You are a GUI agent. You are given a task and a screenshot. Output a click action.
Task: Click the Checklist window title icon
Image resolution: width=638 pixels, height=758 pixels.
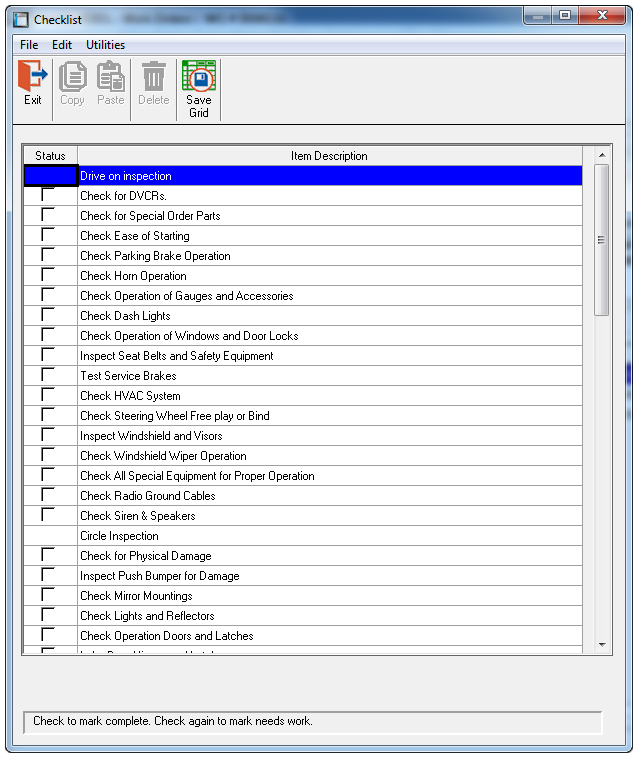[x=20, y=19]
